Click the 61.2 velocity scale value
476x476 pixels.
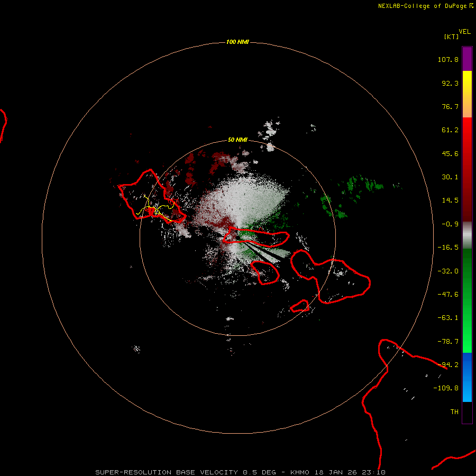pyautogui.click(x=450, y=130)
